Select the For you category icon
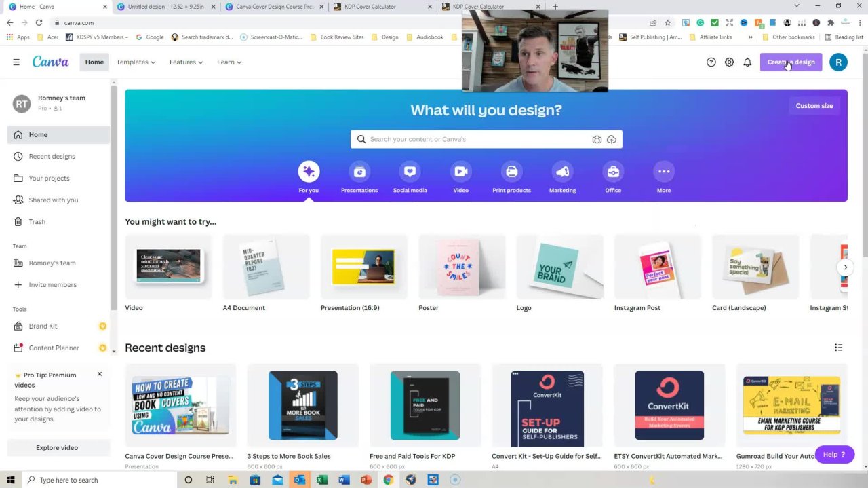Image resolution: width=868 pixels, height=488 pixels. click(x=309, y=172)
